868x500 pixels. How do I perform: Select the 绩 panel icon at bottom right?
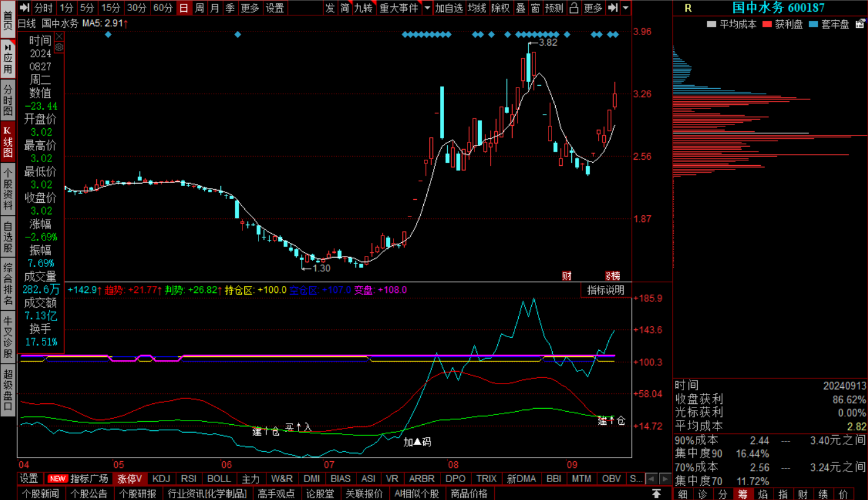point(823,494)
